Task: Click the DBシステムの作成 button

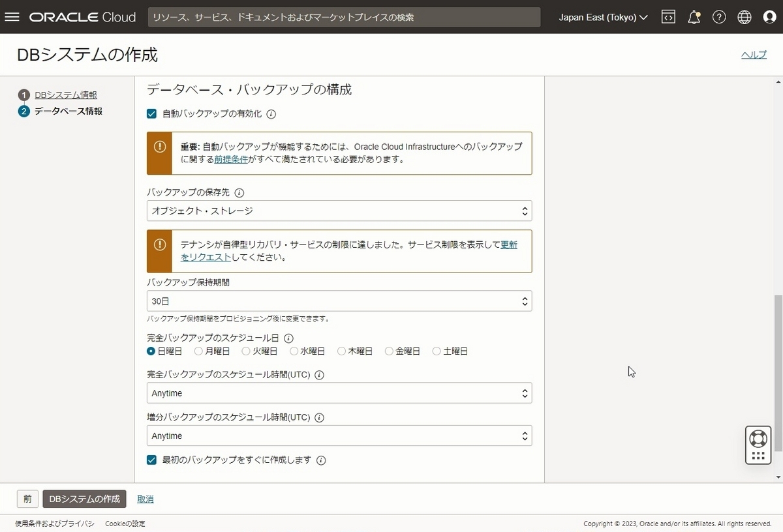Action: click(x=84, y=499)
